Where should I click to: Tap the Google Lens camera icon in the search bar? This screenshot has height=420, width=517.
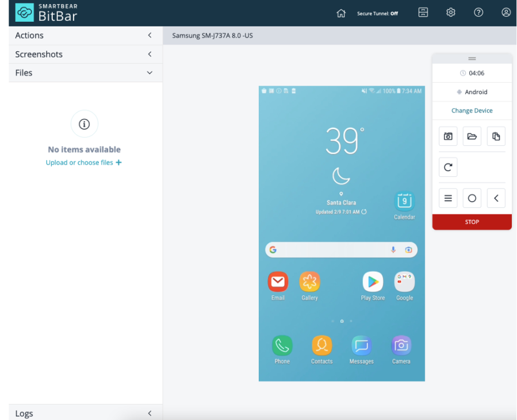pos(408,250)
